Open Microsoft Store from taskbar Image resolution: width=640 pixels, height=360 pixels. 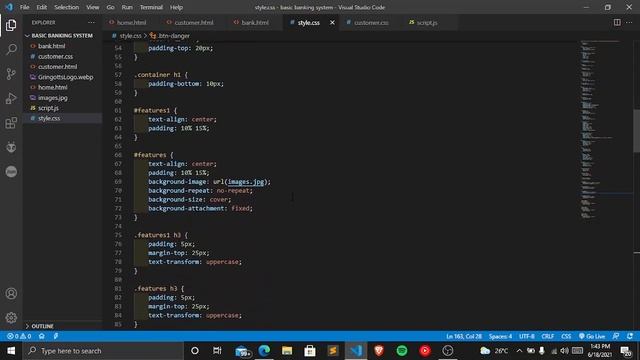310,351
